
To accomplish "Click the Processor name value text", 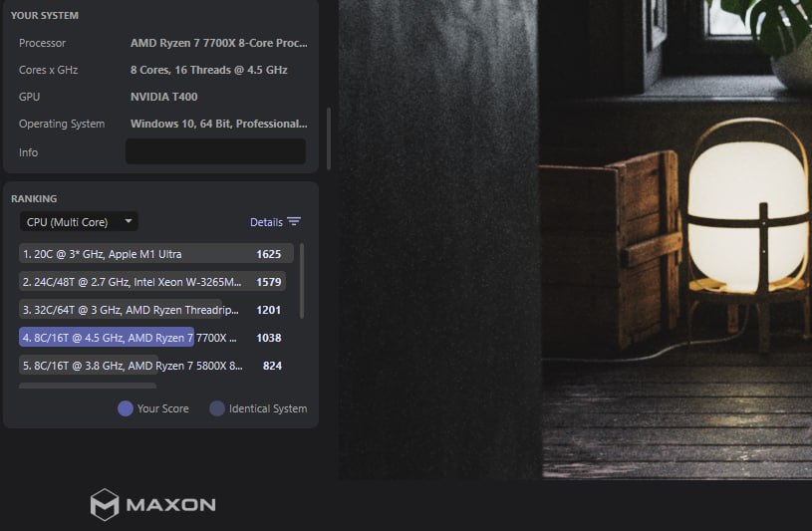I will [218, 43].
